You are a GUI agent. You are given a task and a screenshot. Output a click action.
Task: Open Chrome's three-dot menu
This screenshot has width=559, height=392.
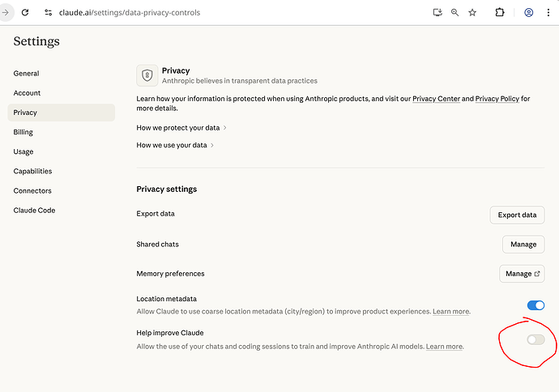tap(548, 13)
